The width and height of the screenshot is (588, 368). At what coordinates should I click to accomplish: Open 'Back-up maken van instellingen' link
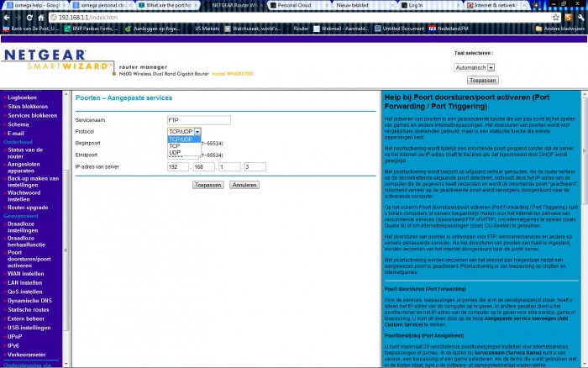point(33,181)
